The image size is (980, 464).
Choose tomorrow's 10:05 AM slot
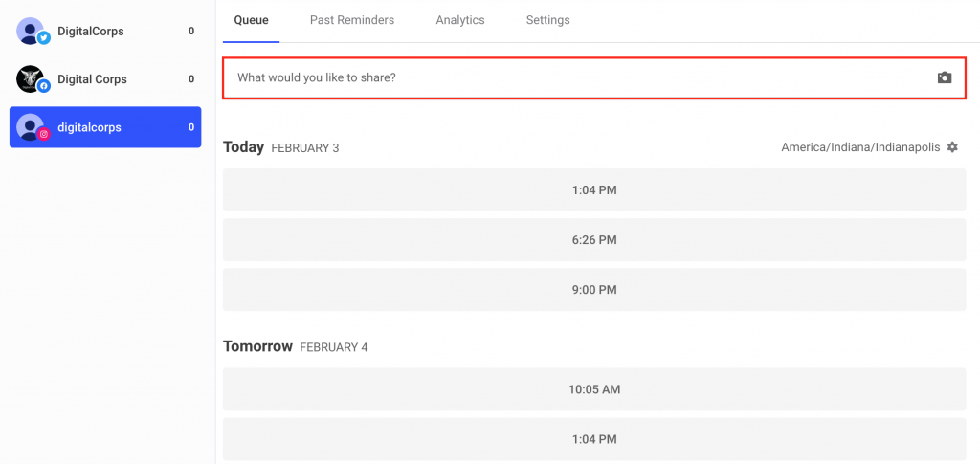click(594, 389)
